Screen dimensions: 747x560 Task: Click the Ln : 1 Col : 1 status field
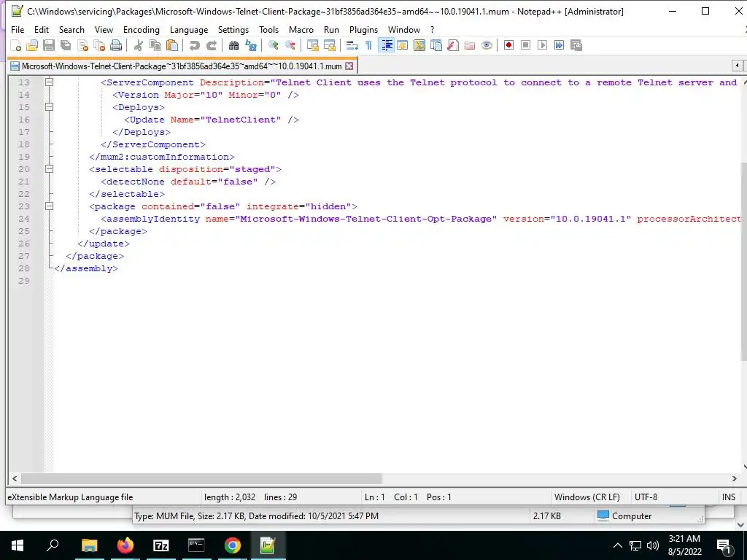pos(408,497)
